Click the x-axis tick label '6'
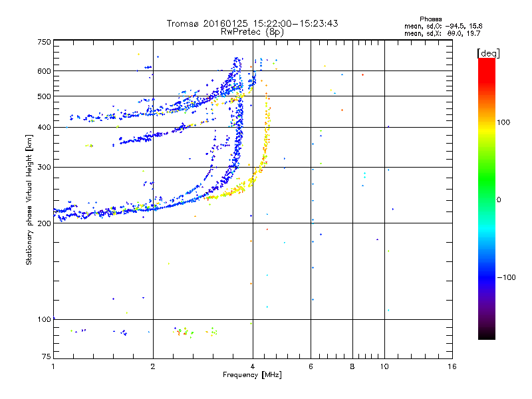Screen dimensions: 532x399 point(311,366)
